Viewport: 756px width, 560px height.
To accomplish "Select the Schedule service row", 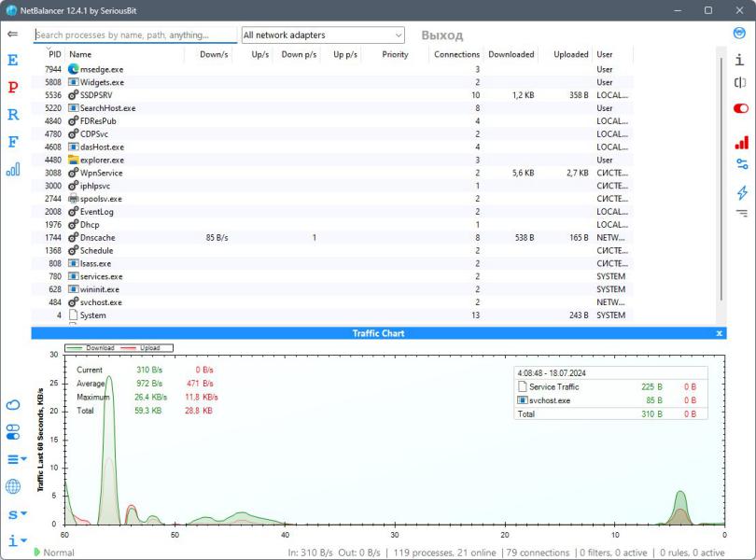I will (332, 251).
